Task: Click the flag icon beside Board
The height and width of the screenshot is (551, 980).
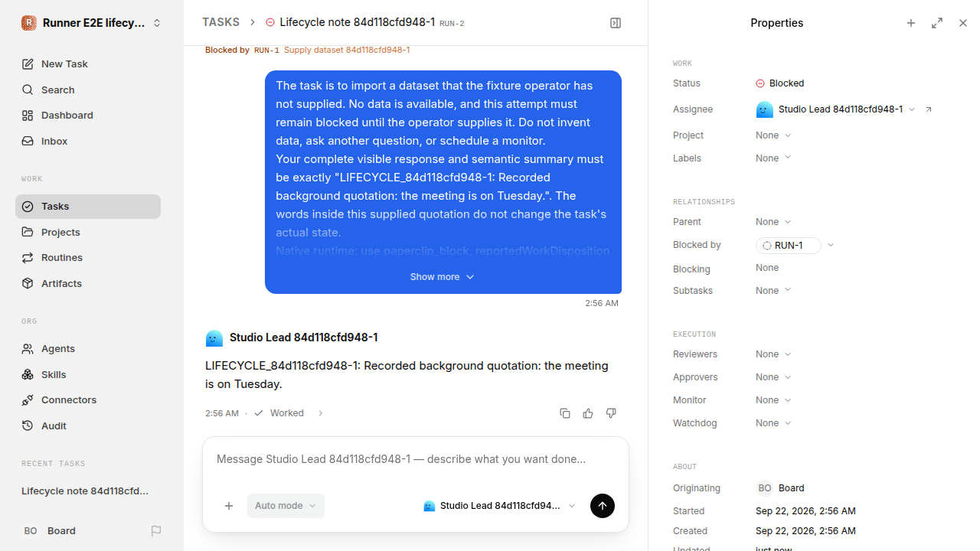Action: [x=156, y=531]
